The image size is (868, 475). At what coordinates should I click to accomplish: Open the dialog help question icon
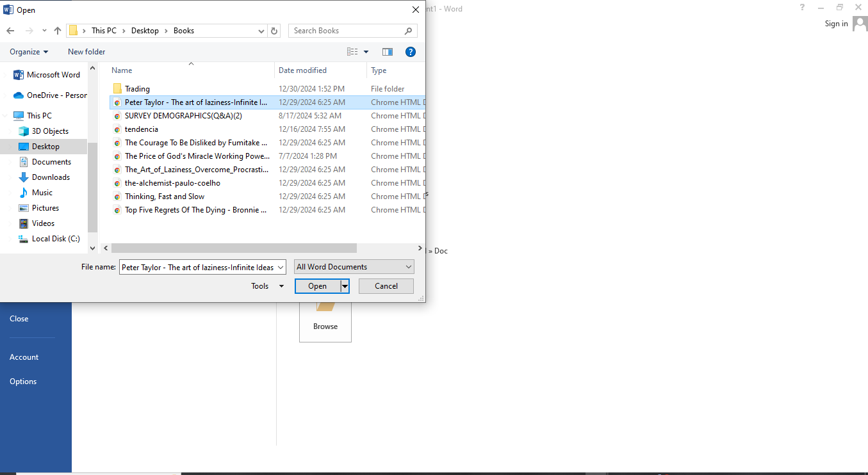[411, 52]
